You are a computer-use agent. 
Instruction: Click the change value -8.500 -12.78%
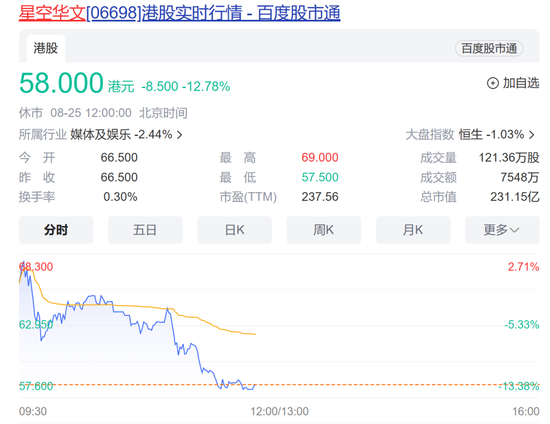(x=186, y=86)
